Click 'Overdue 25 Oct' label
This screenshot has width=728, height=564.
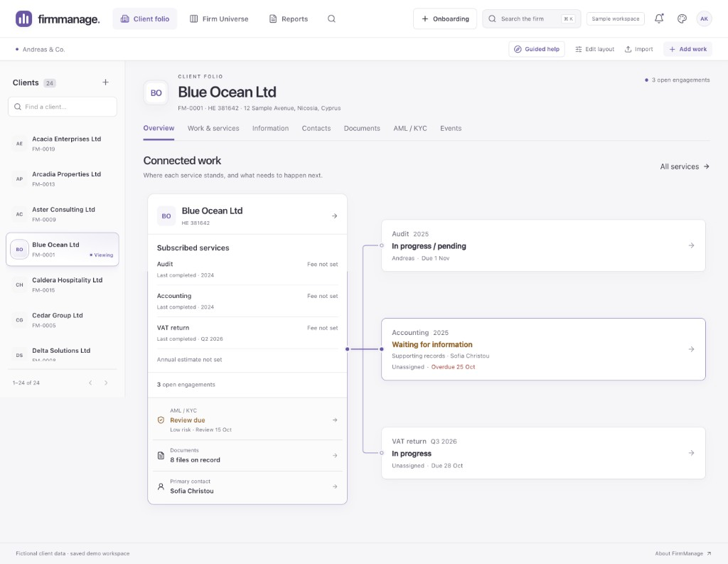point(453,367)
